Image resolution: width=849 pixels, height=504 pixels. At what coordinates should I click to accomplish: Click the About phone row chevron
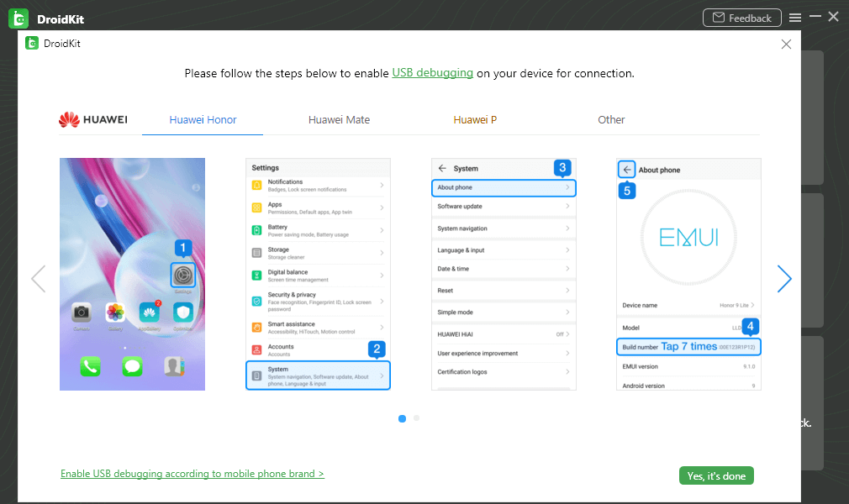[x=567, y=187]
